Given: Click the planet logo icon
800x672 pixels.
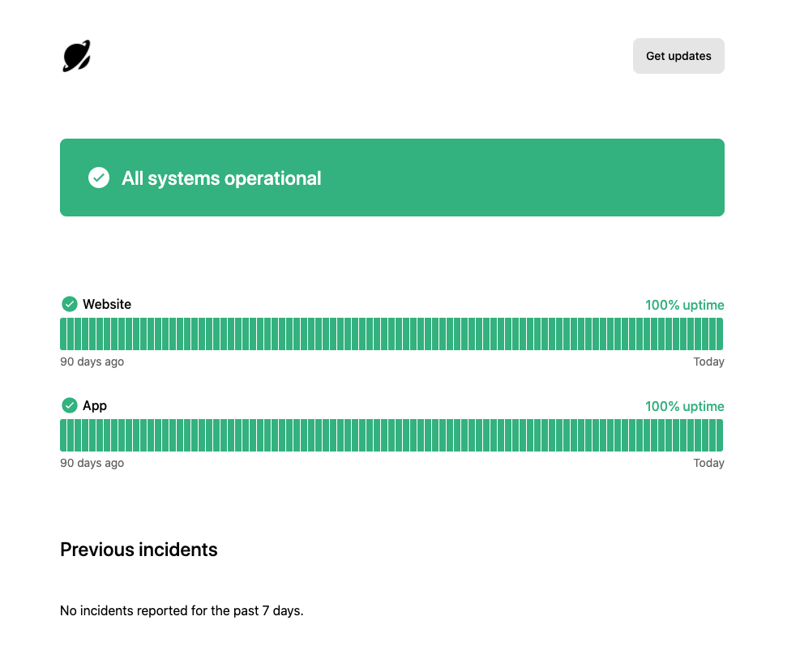Looking at the screenshot, I should pyautogui.click(x=76, y=56).
